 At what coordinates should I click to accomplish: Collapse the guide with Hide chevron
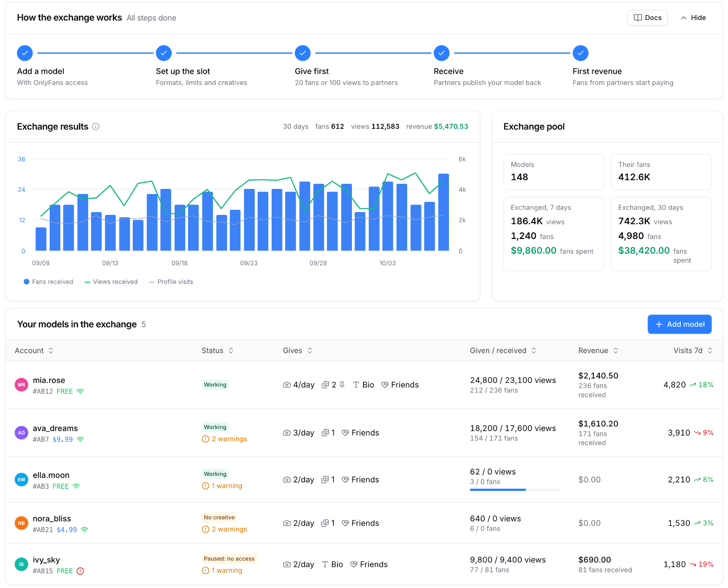click(x=693, y=18)
